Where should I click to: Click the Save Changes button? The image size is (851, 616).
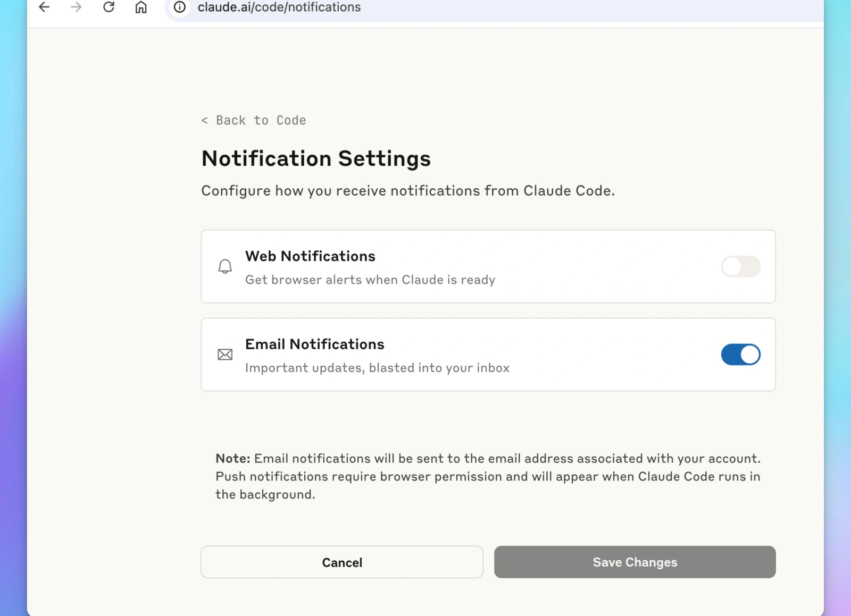pyautogui.click(x=635, y=562)
